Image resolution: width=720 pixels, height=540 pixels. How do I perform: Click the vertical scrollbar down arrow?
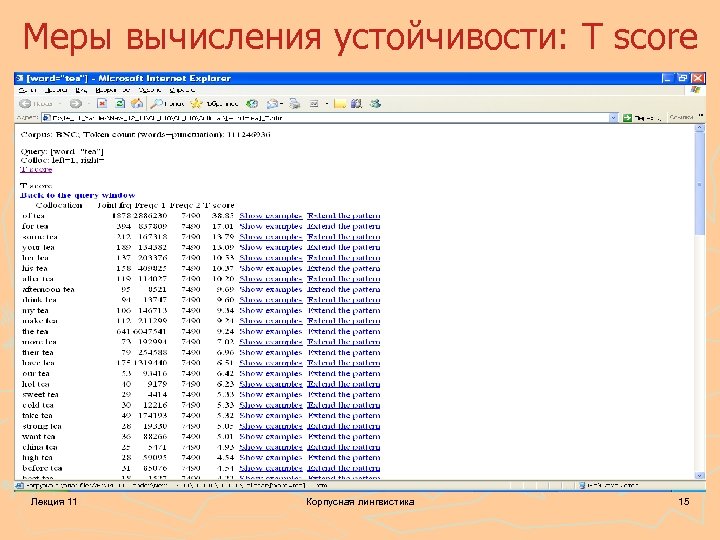click(x=699, y=476)
